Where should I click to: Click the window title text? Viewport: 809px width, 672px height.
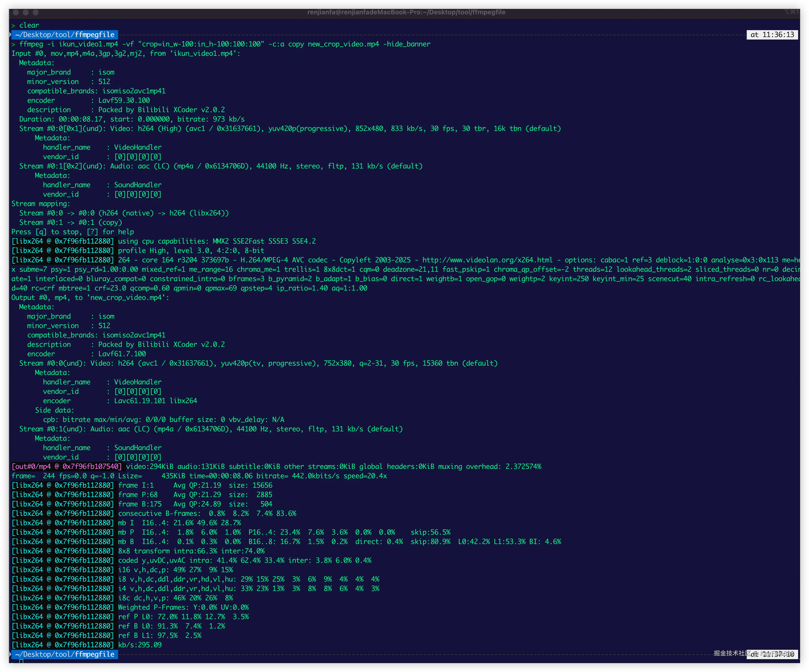coord(406,12)
